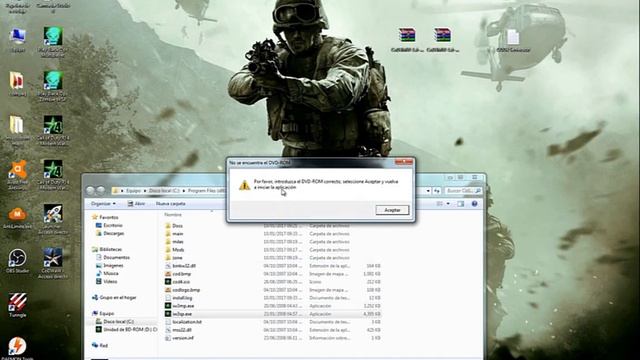Click Nueva carpeta in the toolbar

coord(171,204)
